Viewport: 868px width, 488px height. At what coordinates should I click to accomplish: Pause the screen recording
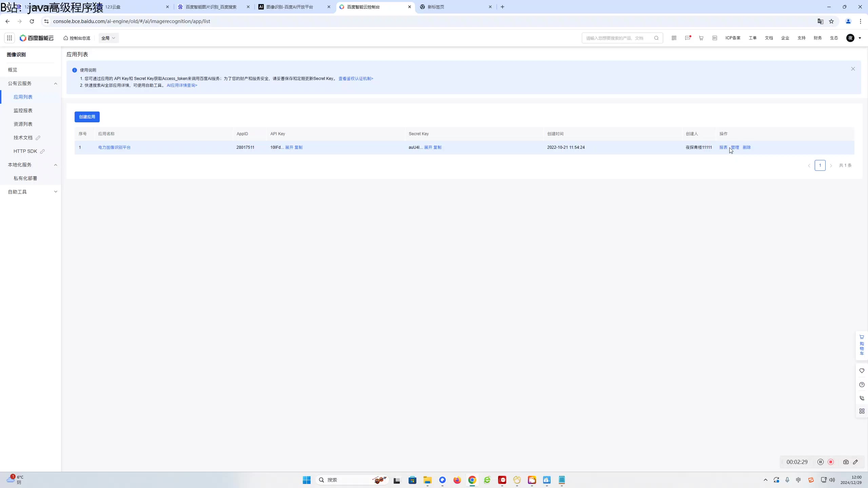point(820,462)
